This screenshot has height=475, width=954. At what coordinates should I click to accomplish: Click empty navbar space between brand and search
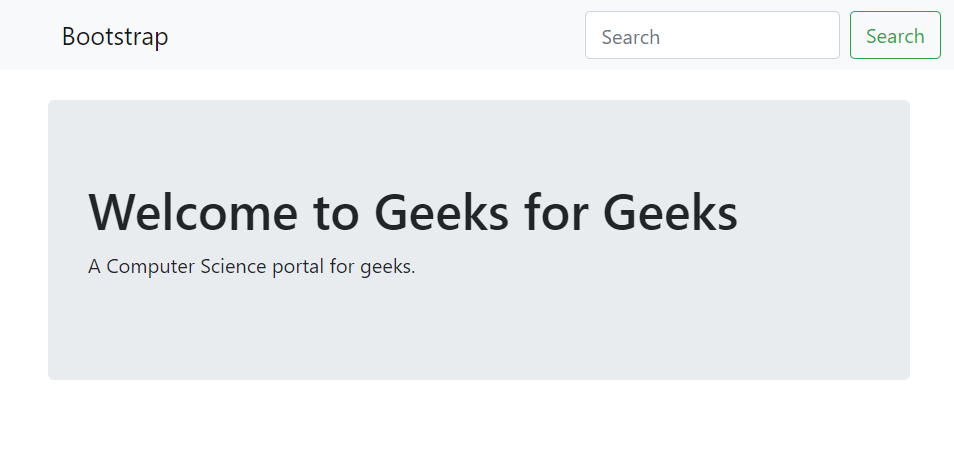(x=380, y=36)
